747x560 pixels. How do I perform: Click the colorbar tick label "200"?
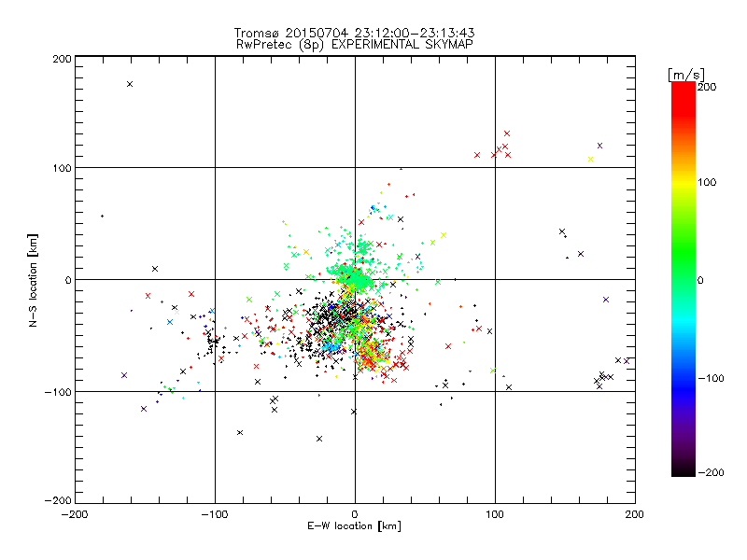click(x=707, y=87)
